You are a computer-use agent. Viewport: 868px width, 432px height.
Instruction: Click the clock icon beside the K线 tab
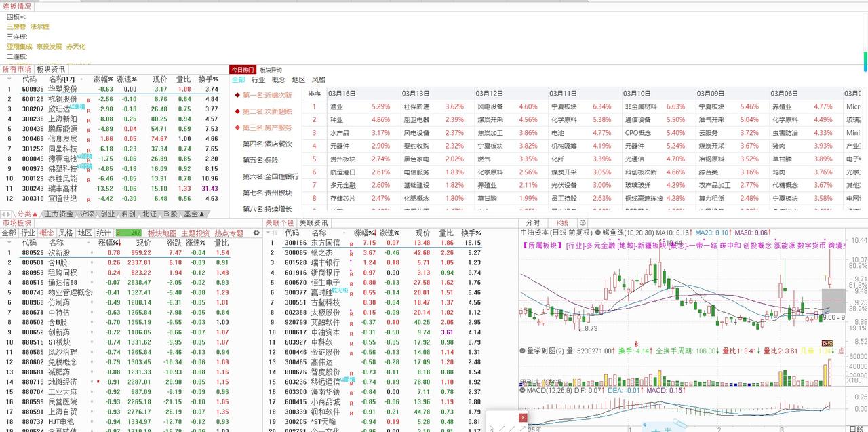[x=583, y=222]
